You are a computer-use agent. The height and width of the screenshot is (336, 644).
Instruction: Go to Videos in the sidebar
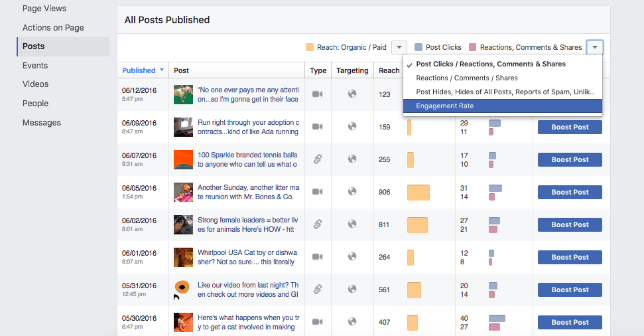coord(35,84)
